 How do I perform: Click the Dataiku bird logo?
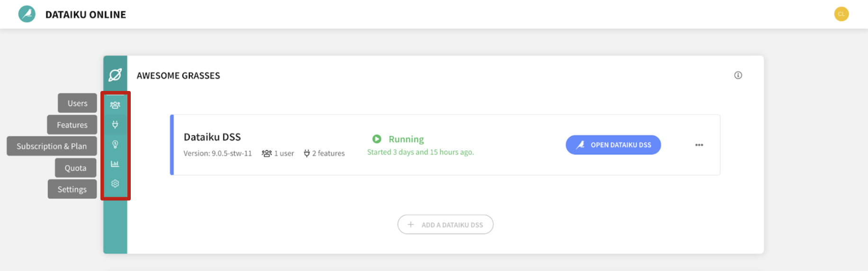[x=27, y=14]
